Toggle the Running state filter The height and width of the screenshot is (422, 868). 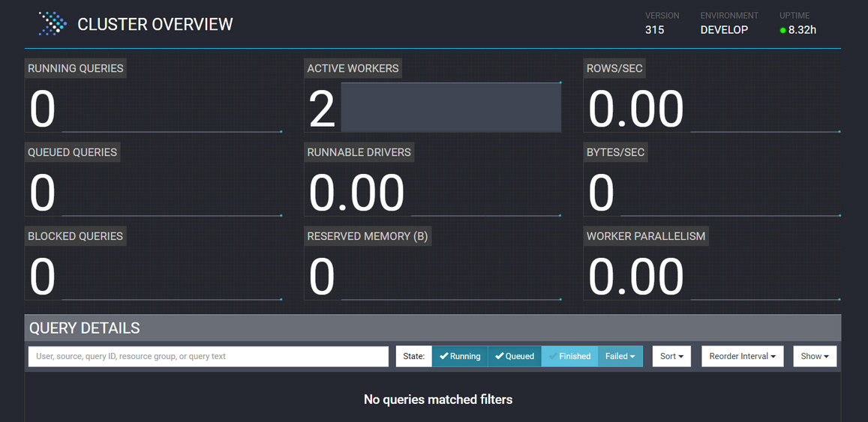[459, 356]
